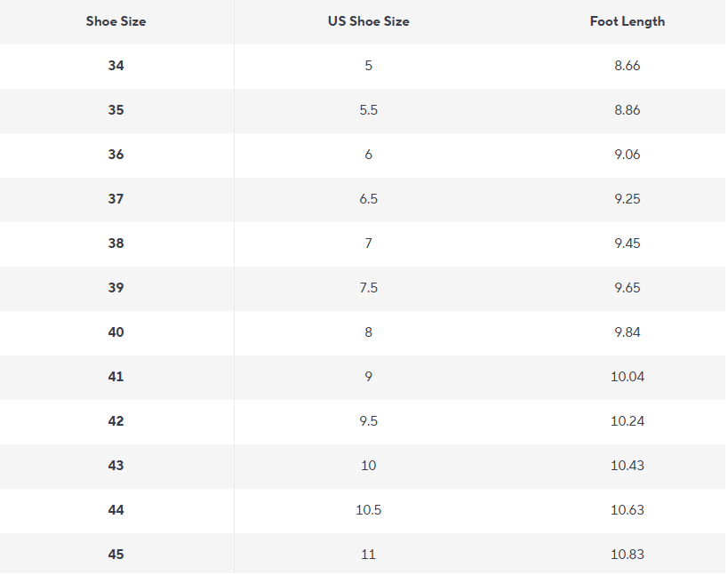Click foot length 9.84 value

[628, 332]
